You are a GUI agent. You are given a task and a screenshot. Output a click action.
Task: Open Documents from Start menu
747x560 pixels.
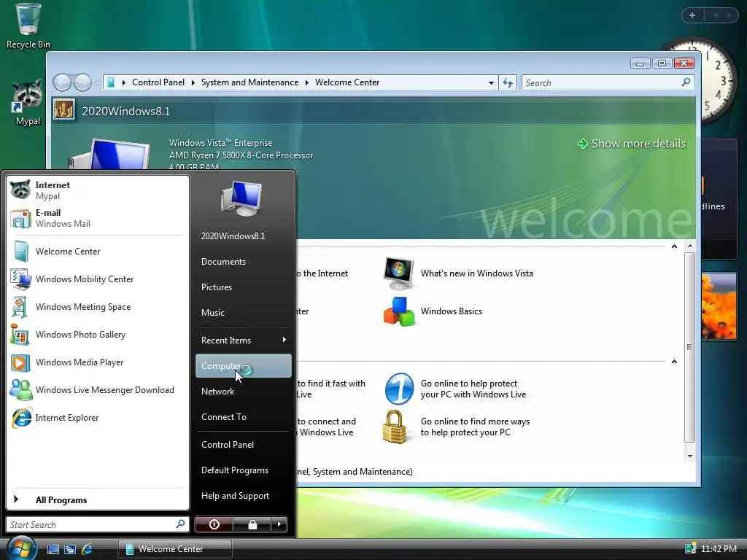coord(243,262)
